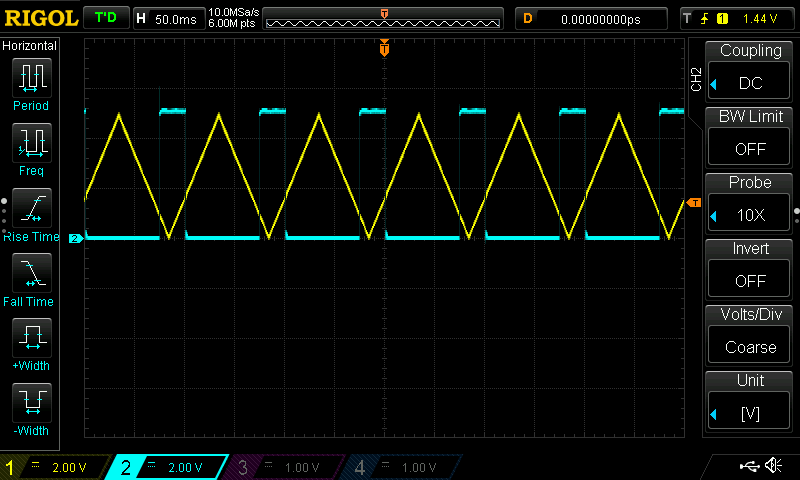Choose the Fall Time measurement
The height and width of the screenshot is (480, 800).
tap(31, 278)
